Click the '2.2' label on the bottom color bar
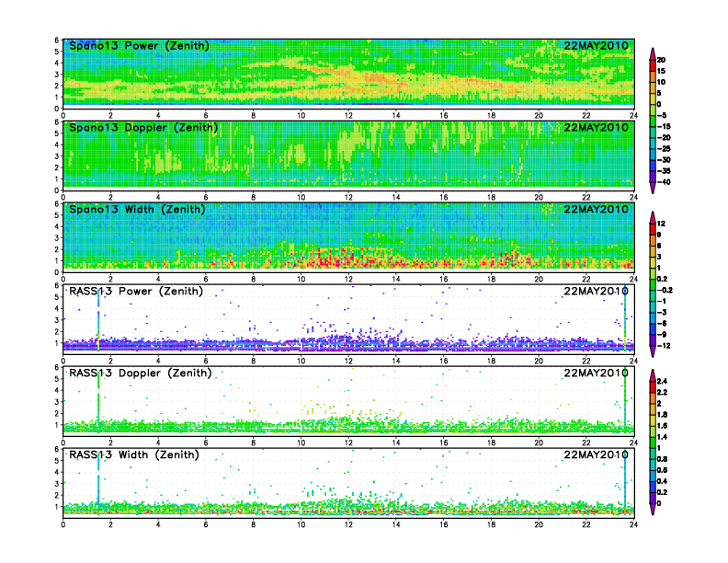This screenshot has height=563, width=728. click(662, 393)
